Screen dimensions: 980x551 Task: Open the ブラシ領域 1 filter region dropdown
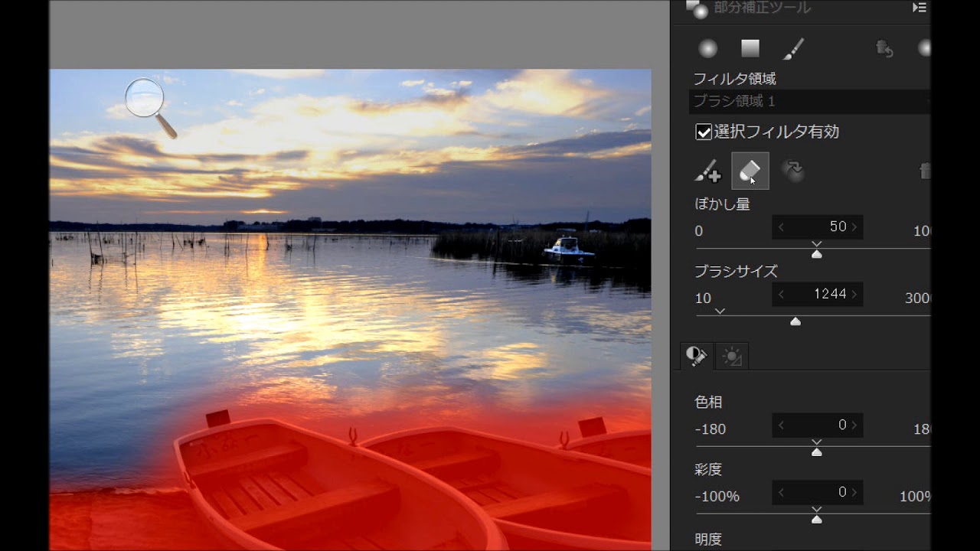click(x=810, y=101)
